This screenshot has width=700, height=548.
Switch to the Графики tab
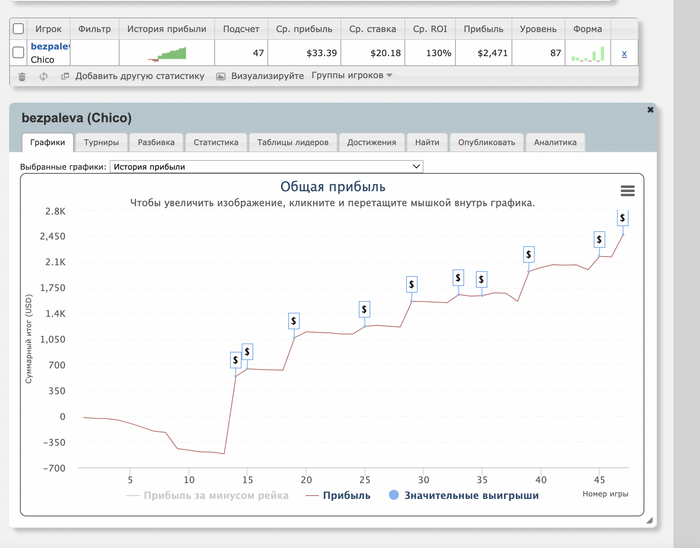point(48,142)
